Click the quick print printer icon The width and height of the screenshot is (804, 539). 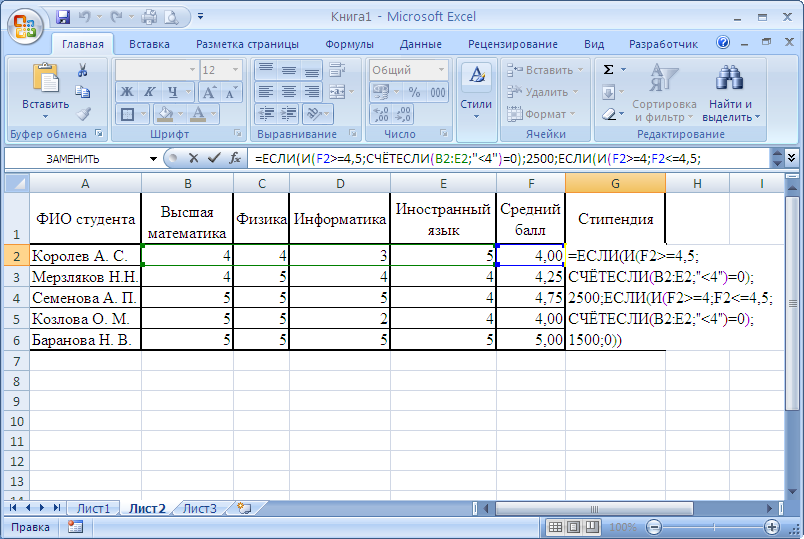click(149, 17)
